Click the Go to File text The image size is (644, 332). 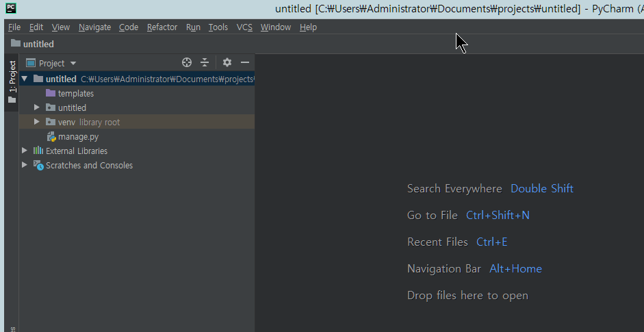[433, 216]
